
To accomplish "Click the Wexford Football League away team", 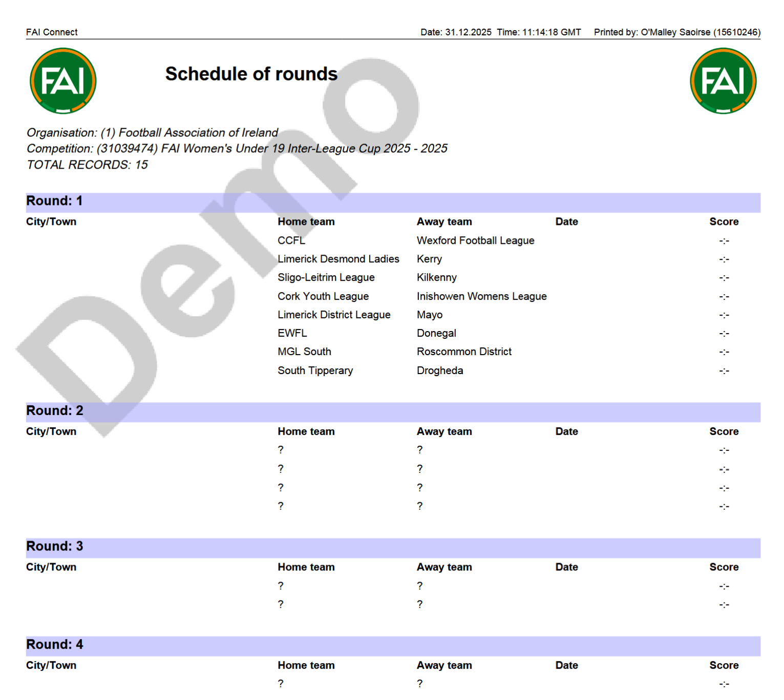I will [475, 240].
